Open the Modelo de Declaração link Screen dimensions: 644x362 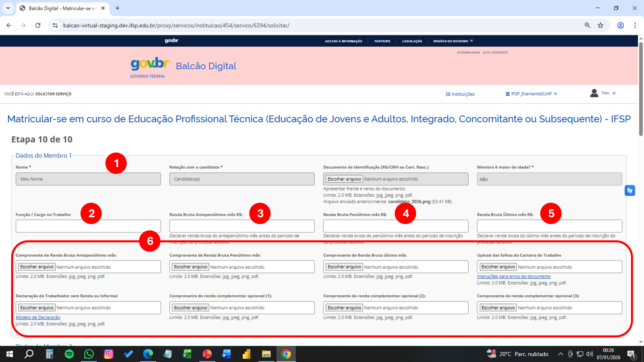click(38, 317)
